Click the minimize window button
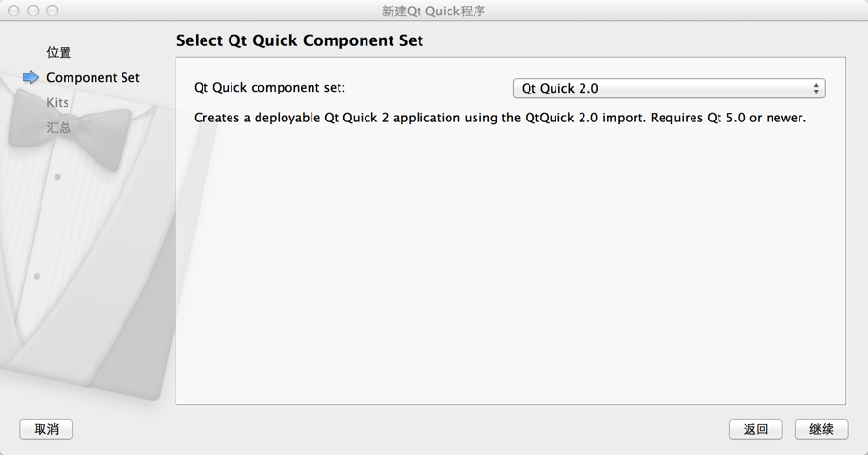This screenshot has width=868, height=455. 33,12
